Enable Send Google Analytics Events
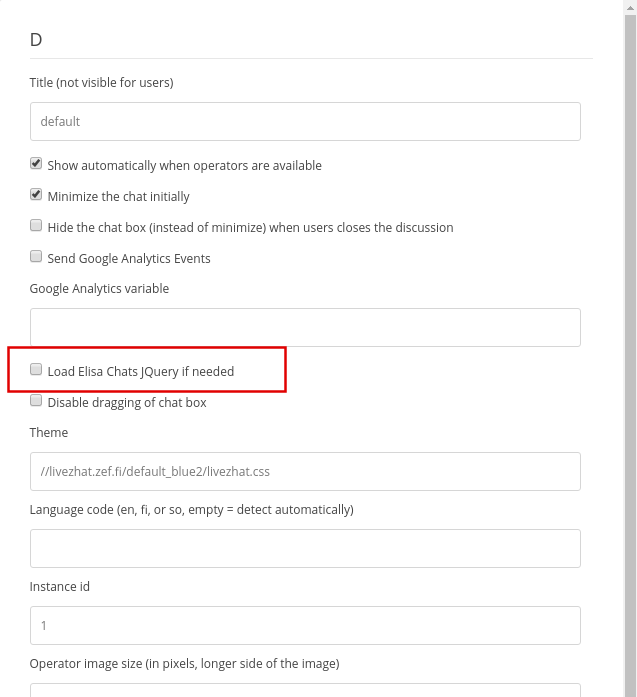The width and height of the screenshot is (637, 697). click(x=36, y=256)
